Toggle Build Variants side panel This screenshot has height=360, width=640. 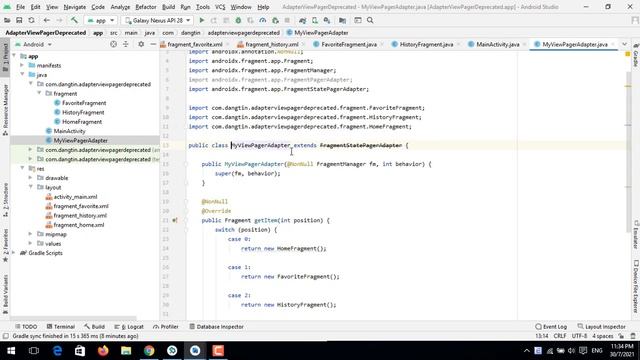[5, 294]
